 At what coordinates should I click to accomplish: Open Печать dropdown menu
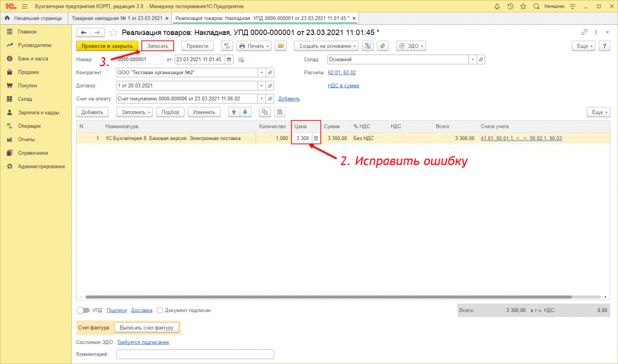point(254,46)
